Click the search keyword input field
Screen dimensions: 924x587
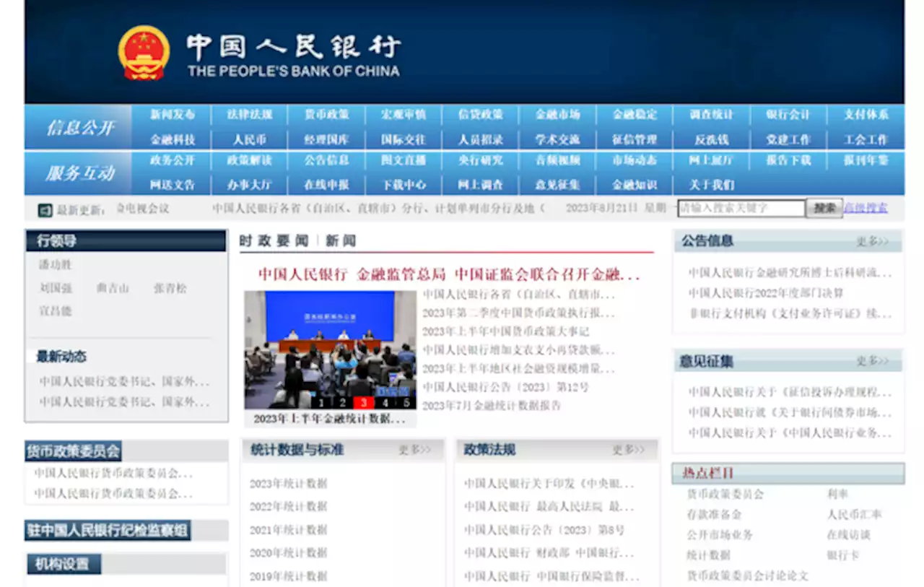point(741,208)
